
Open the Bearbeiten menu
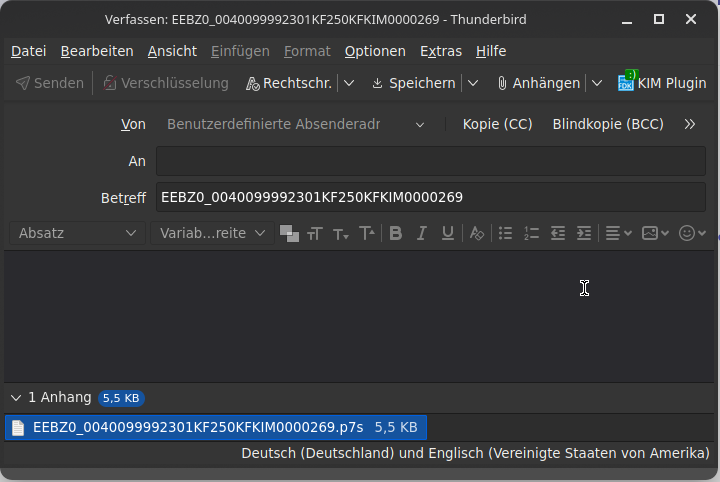pos(97,51)
